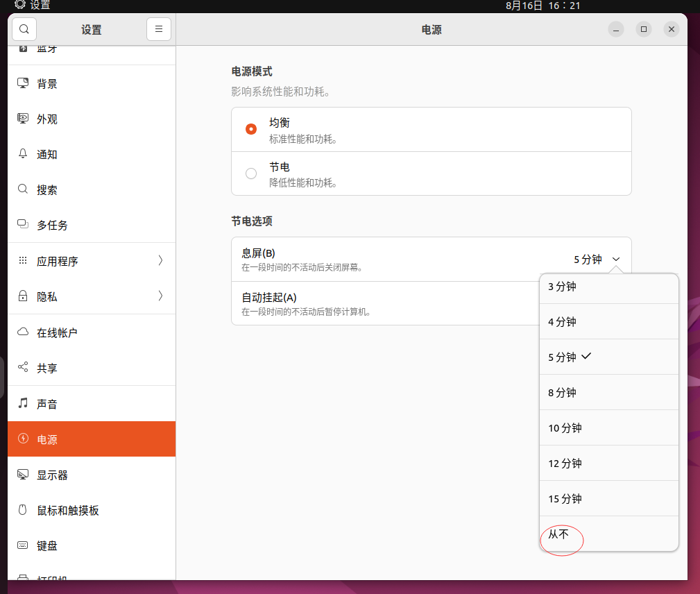Click the Privacy lock icon

point(23,296)
